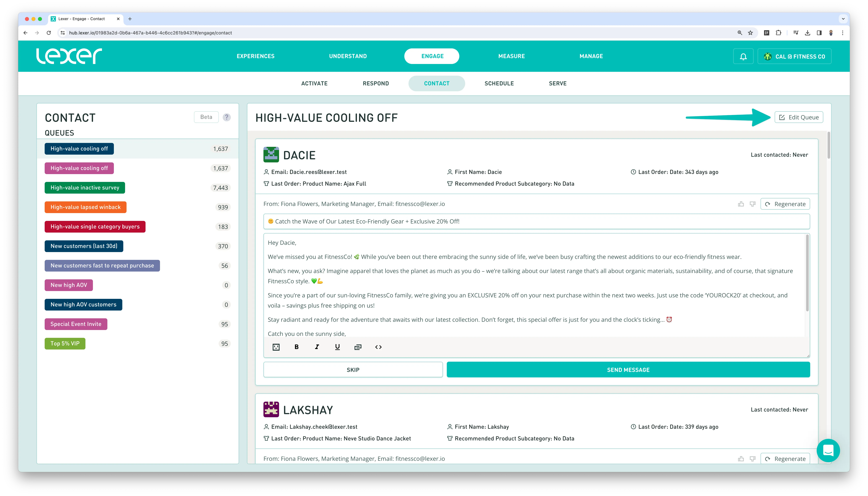The height and width of the screenshot is (496, 868).
Task: Open the SCHEDULE sub-tab
Action: [x=499, y=83]
